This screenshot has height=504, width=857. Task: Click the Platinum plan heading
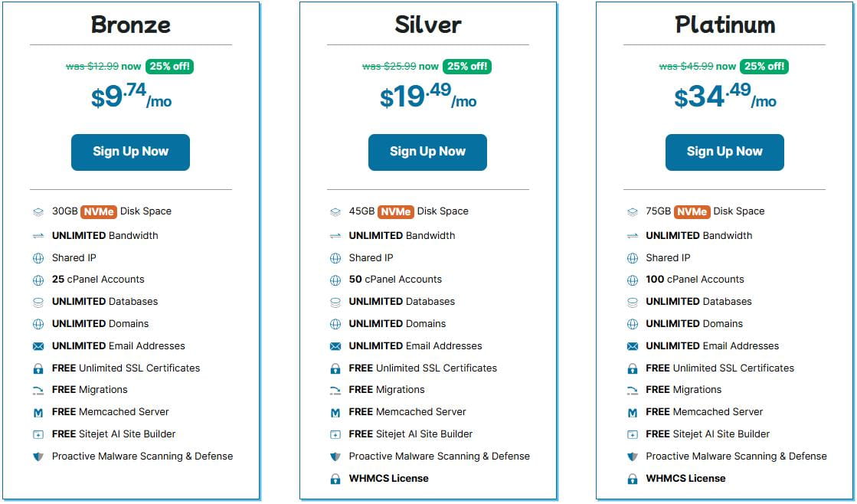pyautogui.click(x=725, y=25)
